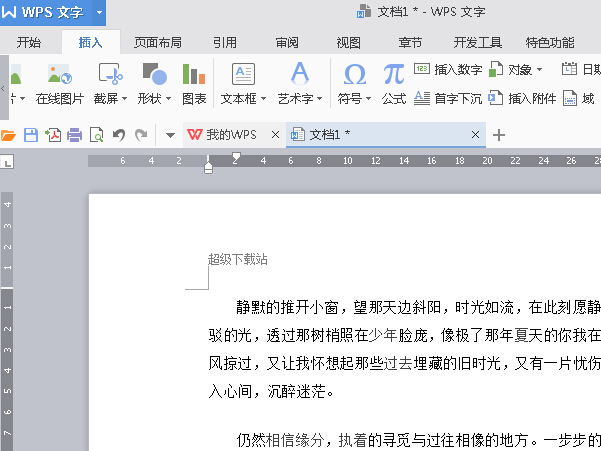Open the WPS 文字 application menu
Viewport: 601px width, 451px height.
tap(45, 12)
